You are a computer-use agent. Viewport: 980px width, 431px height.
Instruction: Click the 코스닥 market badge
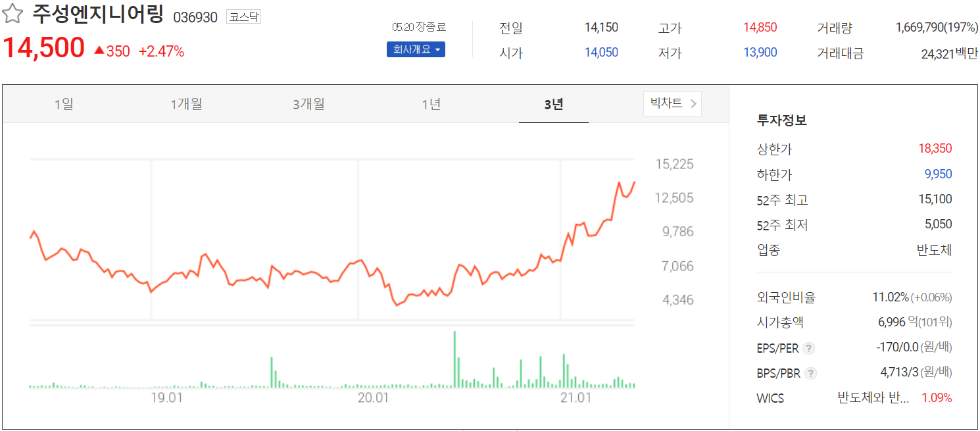pyautogui.click(x=243, y=17)
